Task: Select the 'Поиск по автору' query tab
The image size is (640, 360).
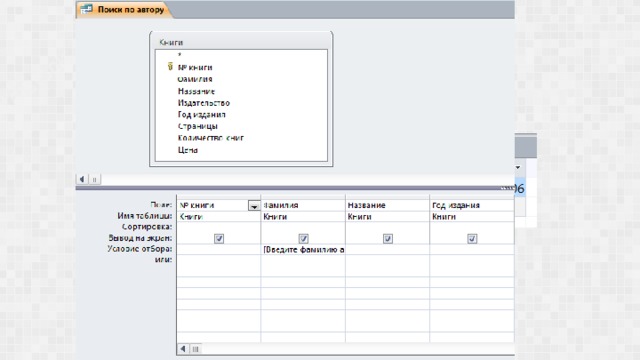Action: tap(124, 9)
